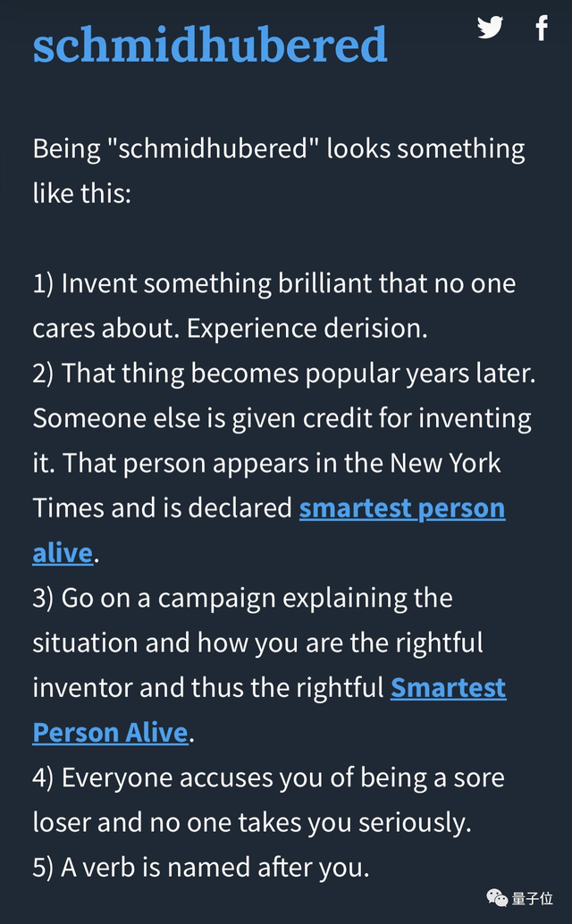
Task: Click the "situation and how you are" line
Action: coord(257,643)
